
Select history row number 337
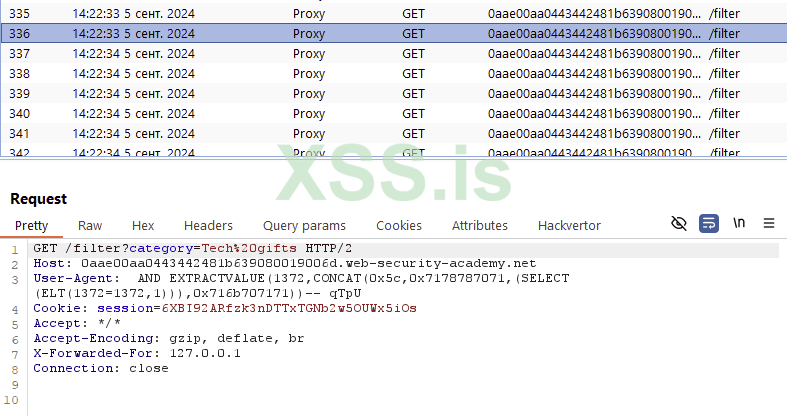point(394,54)
